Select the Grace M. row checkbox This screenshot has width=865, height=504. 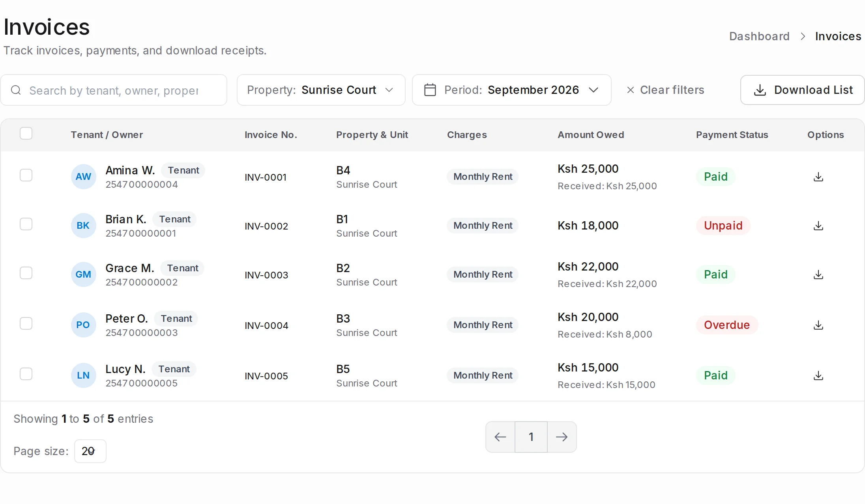point(26,273)
